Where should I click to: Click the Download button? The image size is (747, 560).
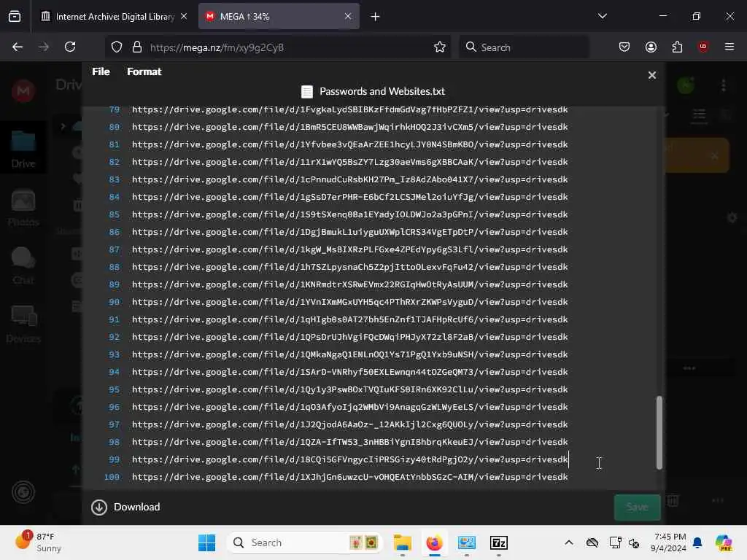click(125, 507)
